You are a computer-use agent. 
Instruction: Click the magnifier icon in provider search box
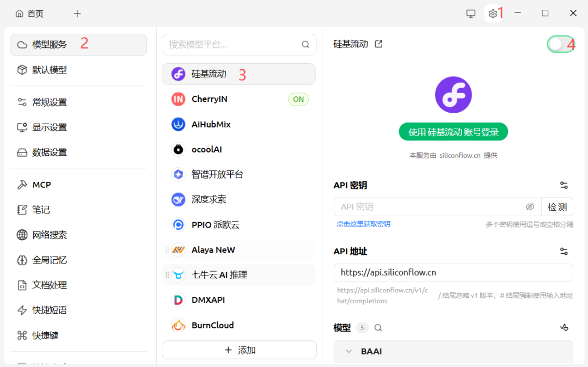(305, 45)
